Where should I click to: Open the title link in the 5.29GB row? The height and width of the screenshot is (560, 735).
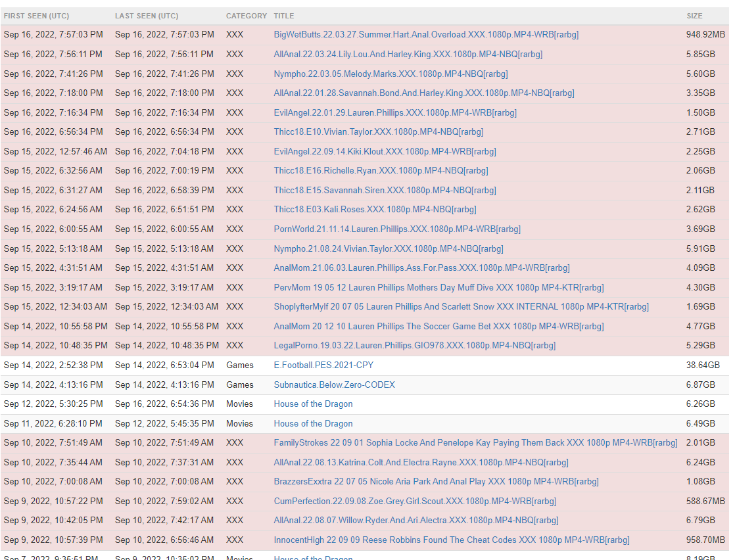point(414,346)
